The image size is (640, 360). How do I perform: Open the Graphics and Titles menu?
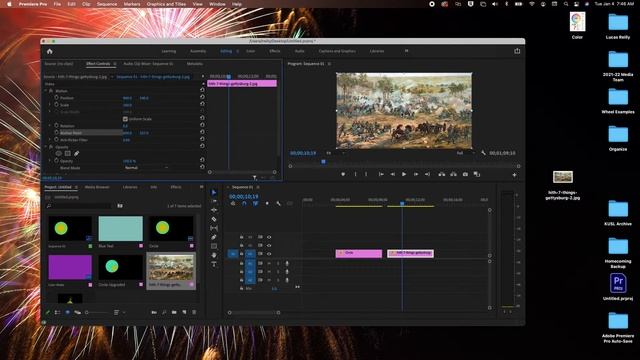tap(166, 4)
